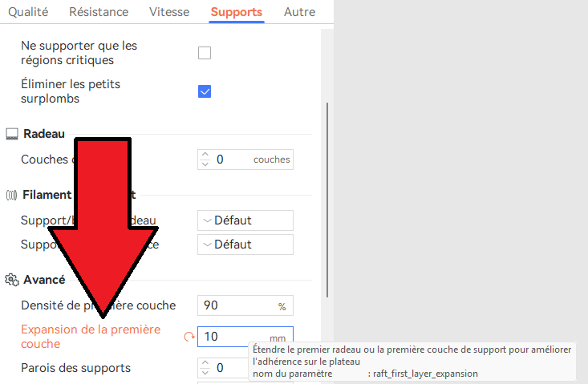Reset Expansion de la première couche value
Image resolution: width=588 pixels, height=384 pixels.
(x=189, y=337)
